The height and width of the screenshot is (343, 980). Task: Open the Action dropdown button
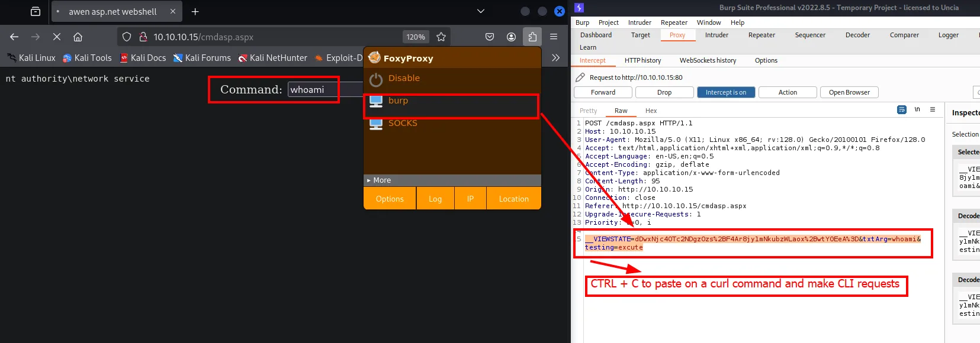coord(788,92)
